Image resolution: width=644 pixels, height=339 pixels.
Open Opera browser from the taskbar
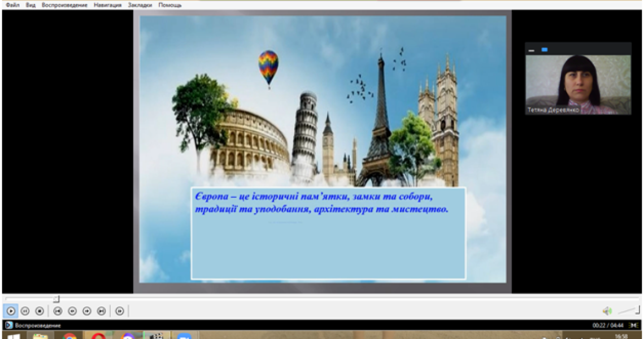pos(98,336)
